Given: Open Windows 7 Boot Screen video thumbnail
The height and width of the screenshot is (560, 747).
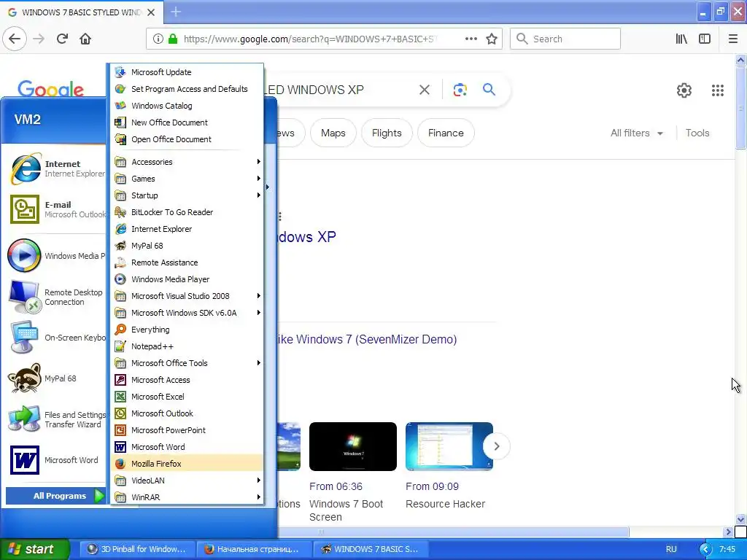Looking at the screenshot, I should (353, 447).
